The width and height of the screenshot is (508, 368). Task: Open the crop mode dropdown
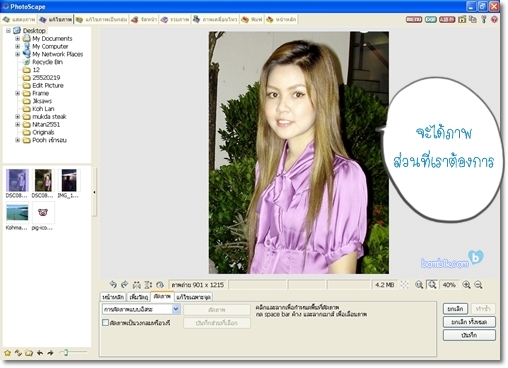tap(176, 309)
